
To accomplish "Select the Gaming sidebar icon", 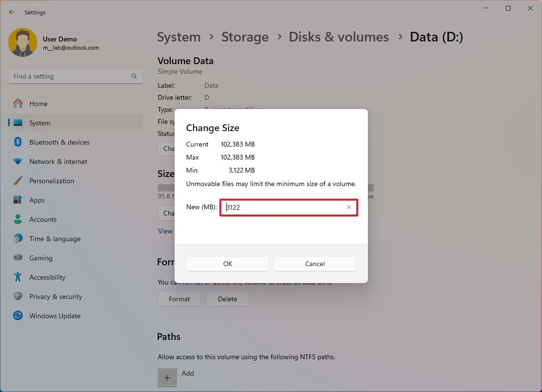I will point(18,258).
